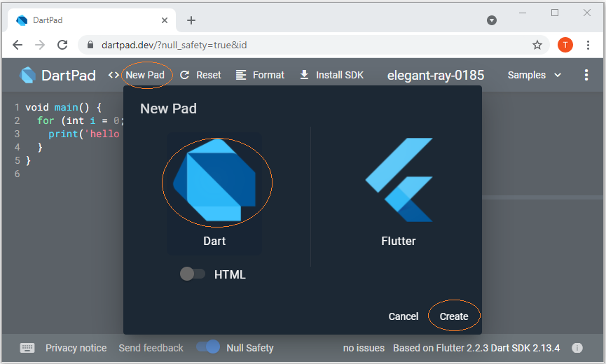This screenshot has height=364, width=606.
Task: Click the Reset button
Action: click(200, 75)
